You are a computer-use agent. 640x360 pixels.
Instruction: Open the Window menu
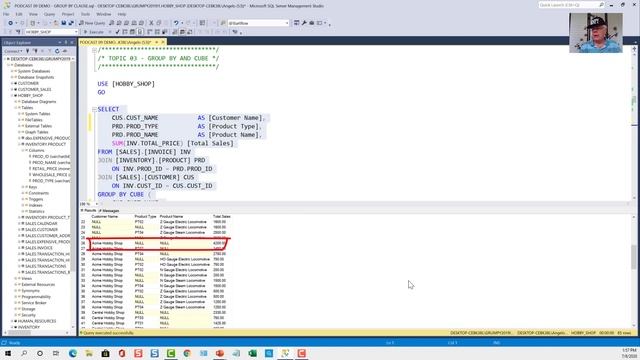104,14
